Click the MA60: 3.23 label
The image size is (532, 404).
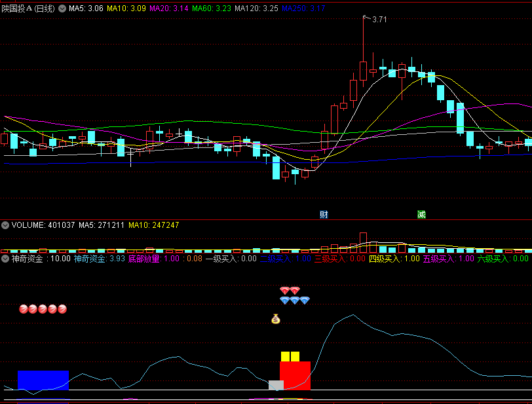[x=212, y=9]
